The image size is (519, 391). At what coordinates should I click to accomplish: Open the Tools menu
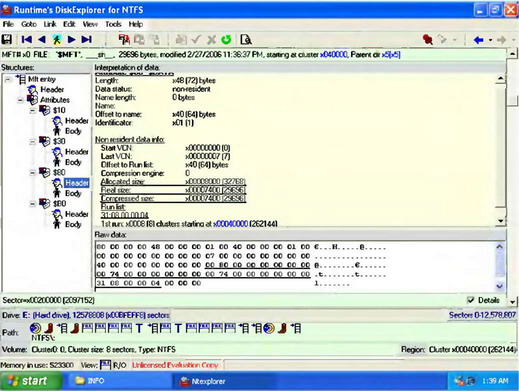(113, 24)
